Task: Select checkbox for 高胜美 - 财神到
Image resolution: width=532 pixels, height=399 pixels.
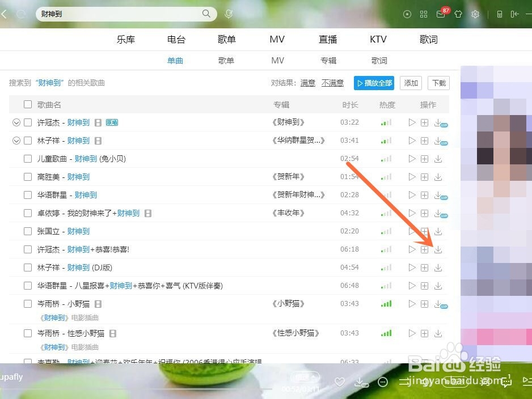Action: click(28, 177)
